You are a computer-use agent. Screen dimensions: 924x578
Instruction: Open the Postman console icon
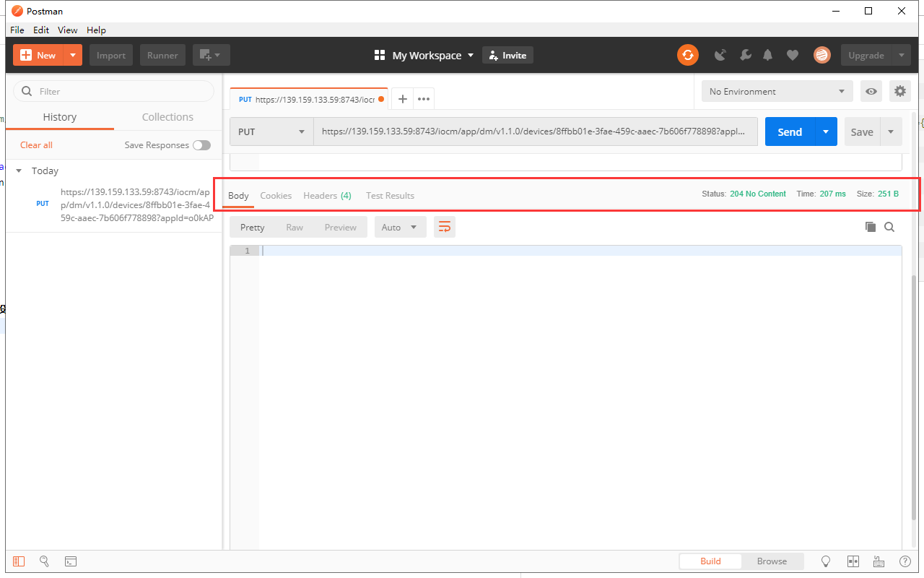(71, 561)
